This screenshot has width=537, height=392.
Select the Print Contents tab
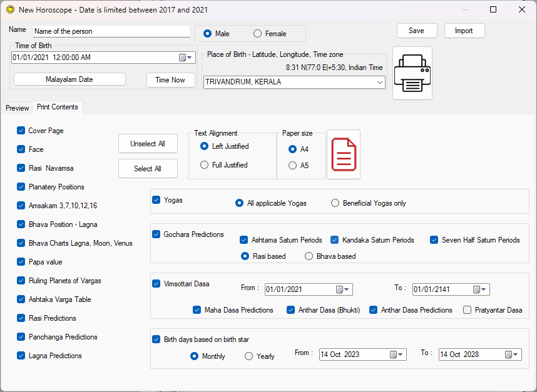click(58, 107)
